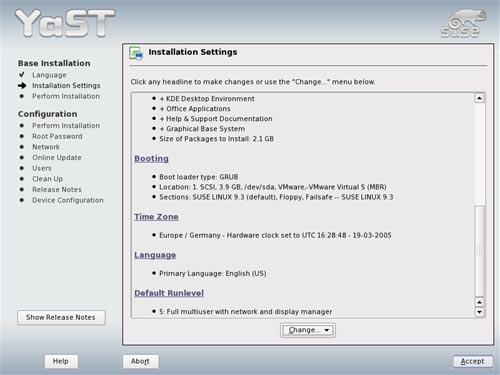
Task: Select Release Notes step in sidebar
Action: 57,190
